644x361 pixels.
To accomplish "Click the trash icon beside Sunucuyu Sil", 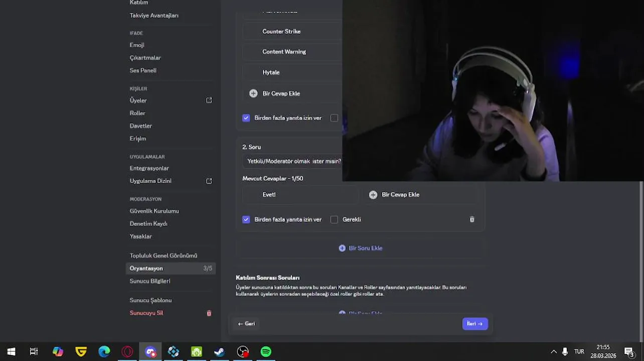I will (209, 313).
